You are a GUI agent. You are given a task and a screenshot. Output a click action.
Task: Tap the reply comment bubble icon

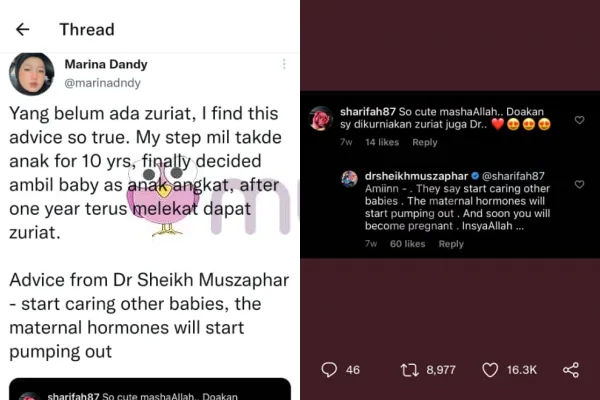328,370
